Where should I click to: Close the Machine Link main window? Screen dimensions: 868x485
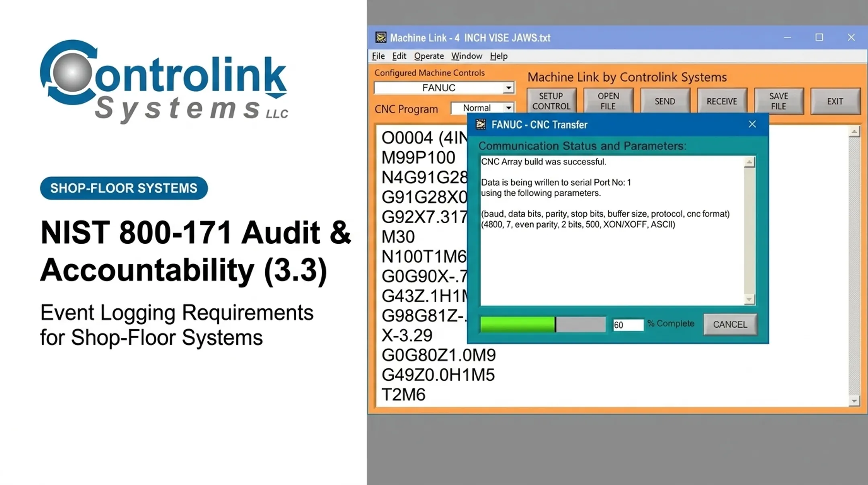pos(851,37)
